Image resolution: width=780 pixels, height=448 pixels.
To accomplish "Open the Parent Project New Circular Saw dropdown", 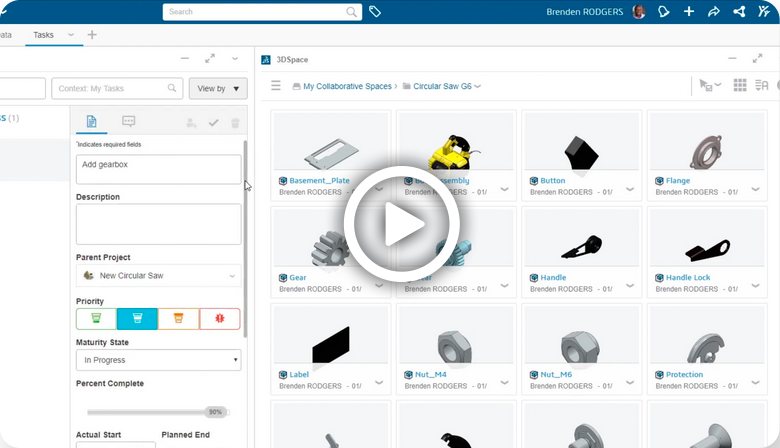I will coord(159,275).
